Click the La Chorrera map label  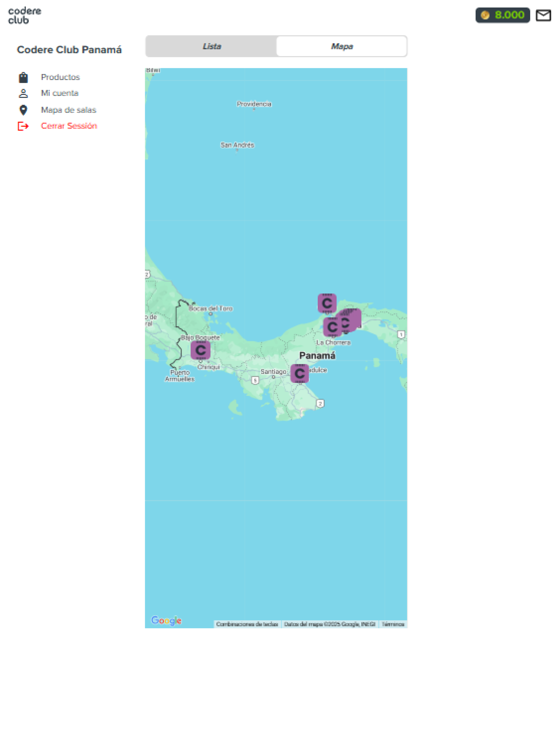click(x=333, y=343)
